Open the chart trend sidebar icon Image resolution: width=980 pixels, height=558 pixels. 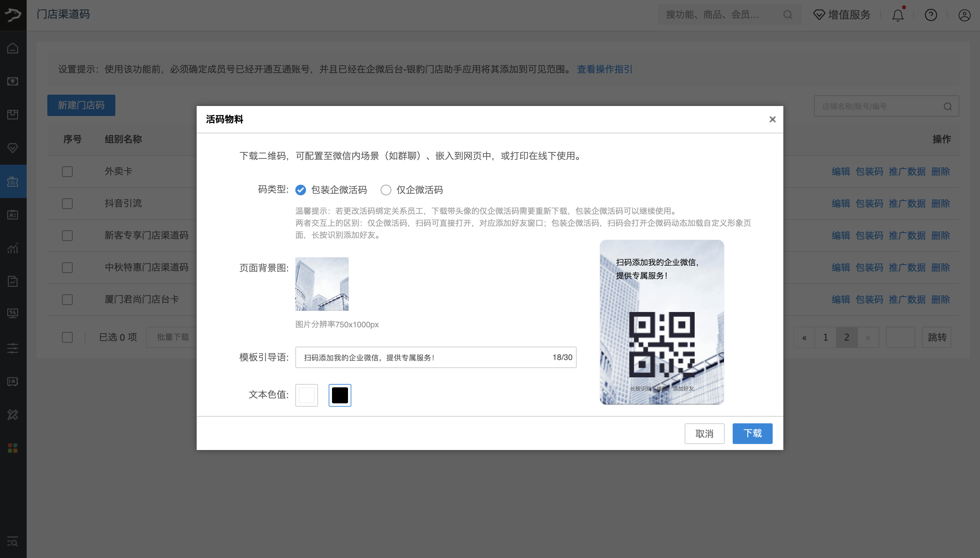point(13,248)
